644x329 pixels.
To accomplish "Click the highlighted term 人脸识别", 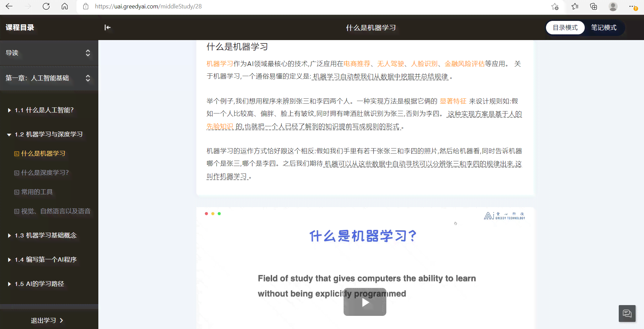I will tap(424, 64).
